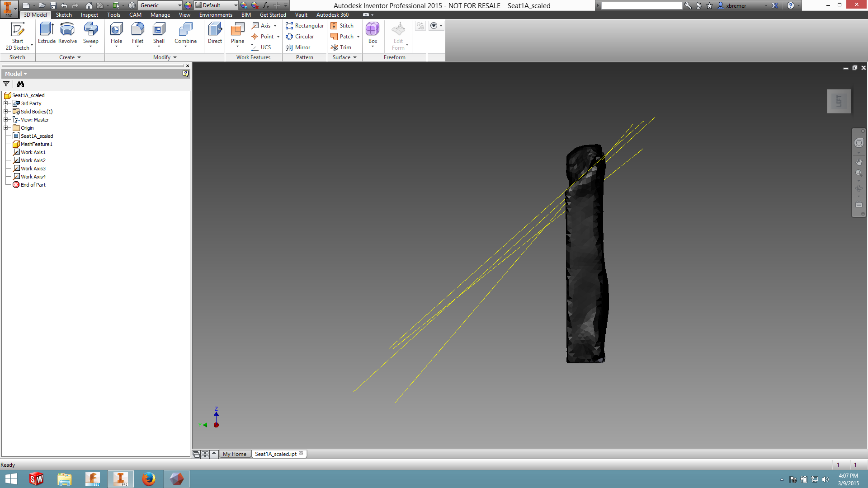This screenshot has width=868, height=488.
Task: Select the Hole tool
Action: [116, 34]
